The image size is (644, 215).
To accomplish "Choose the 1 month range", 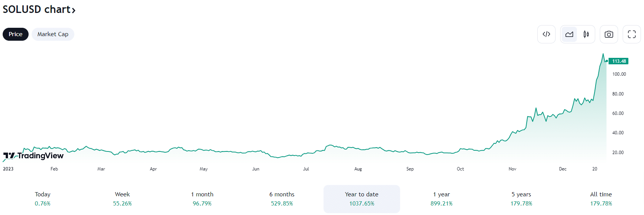I will click(x=202, y=199).
